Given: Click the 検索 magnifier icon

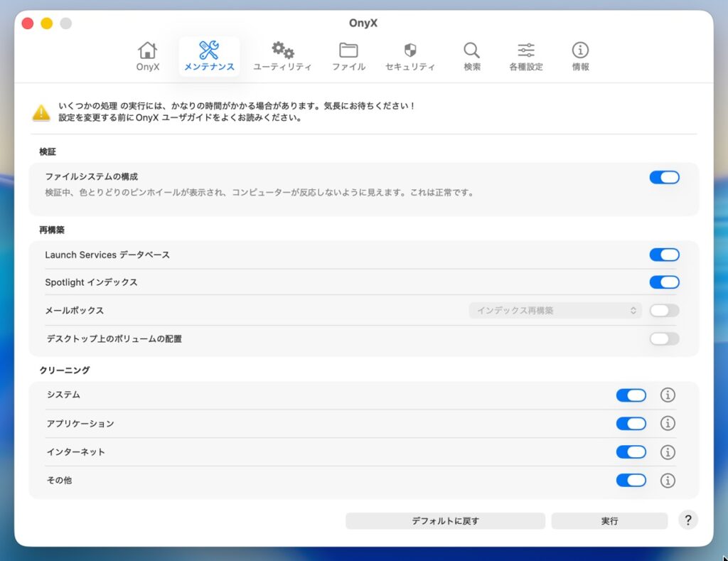Looking at the screenshot, I should [471, 50].
